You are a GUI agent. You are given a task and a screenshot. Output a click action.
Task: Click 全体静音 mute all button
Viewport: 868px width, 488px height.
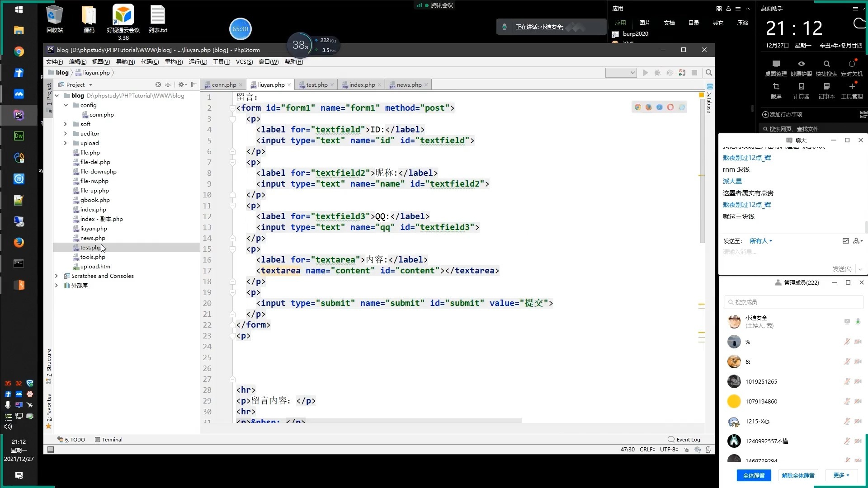tap(754, 475)
